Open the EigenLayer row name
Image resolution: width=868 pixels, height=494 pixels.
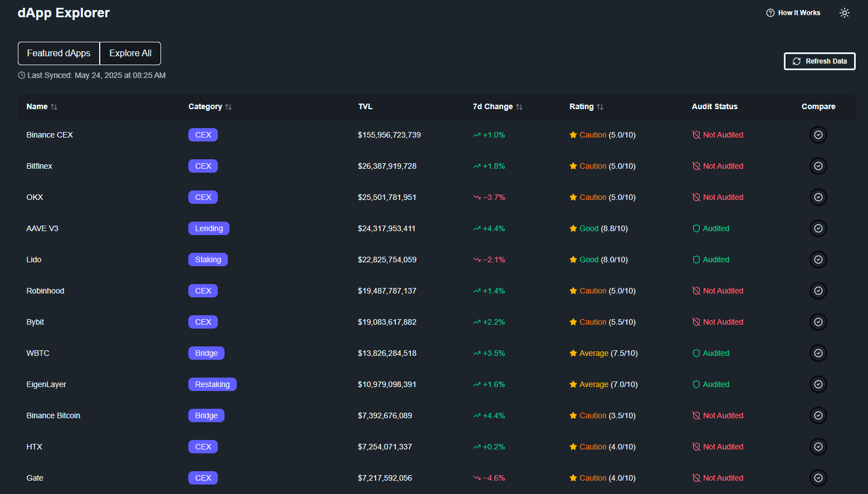coord(46,384)
